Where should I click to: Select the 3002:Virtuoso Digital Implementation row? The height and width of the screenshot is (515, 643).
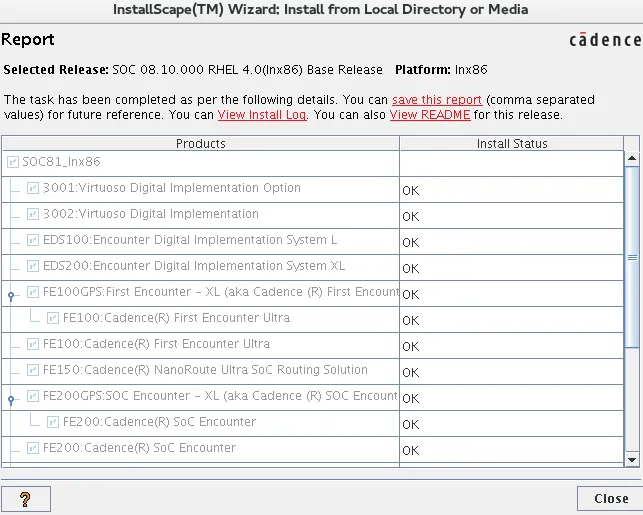150,214
